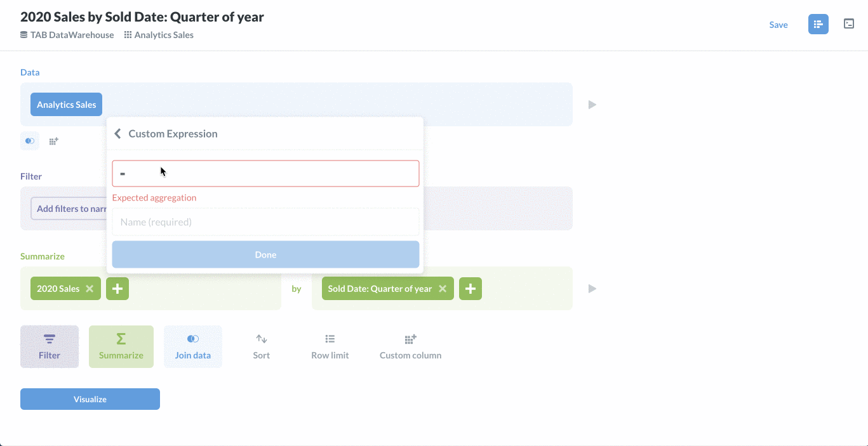Preview Data step with play arrow
This screenshot has width=868, height=446.
[x=592, y=105]
